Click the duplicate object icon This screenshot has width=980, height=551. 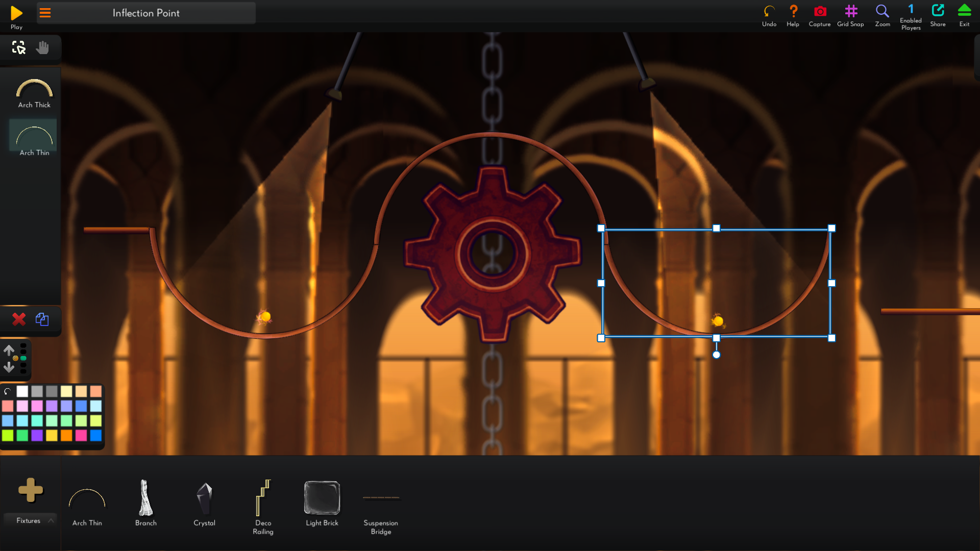click(42, 319)
